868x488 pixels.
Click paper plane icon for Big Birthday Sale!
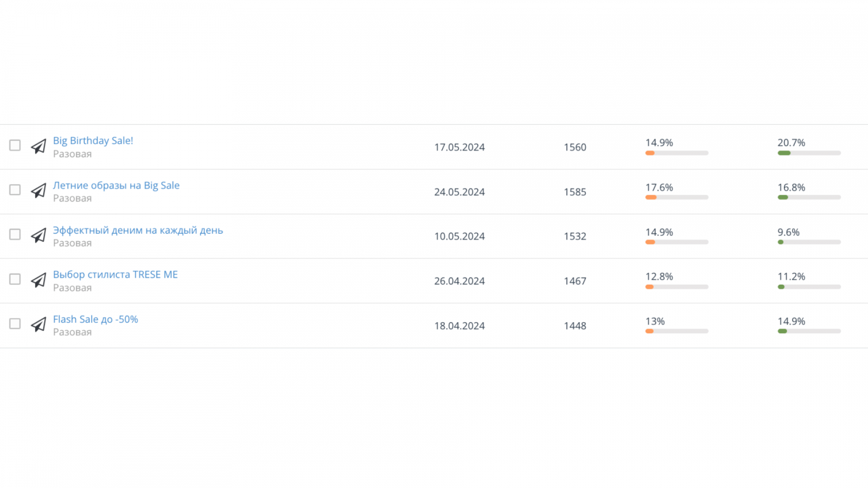click(39, 146)
